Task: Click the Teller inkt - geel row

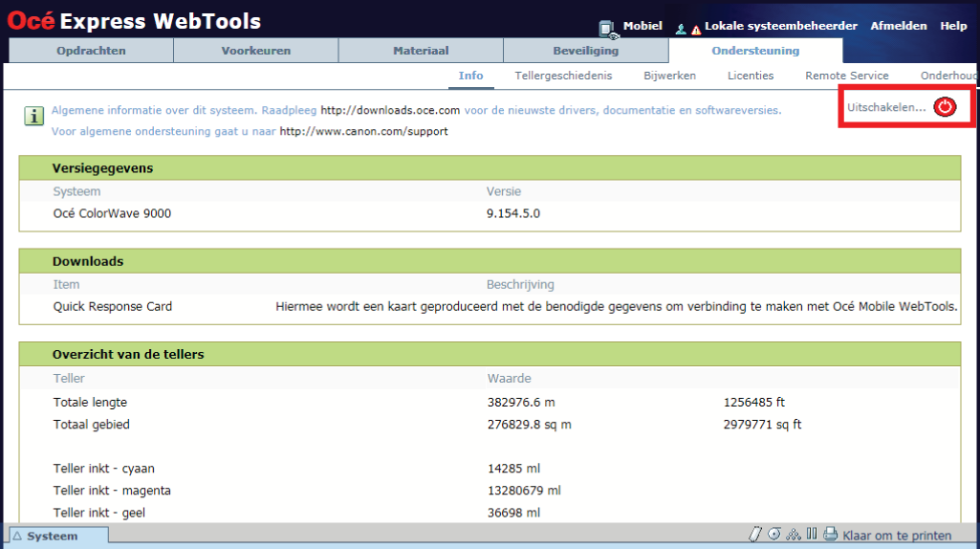Action: 99,513
